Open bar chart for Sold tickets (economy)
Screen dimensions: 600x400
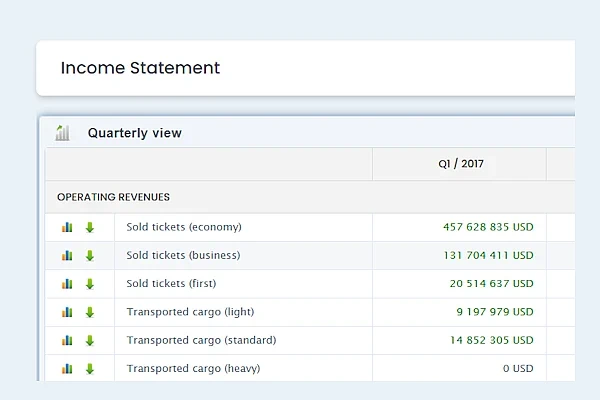(67, 227)
